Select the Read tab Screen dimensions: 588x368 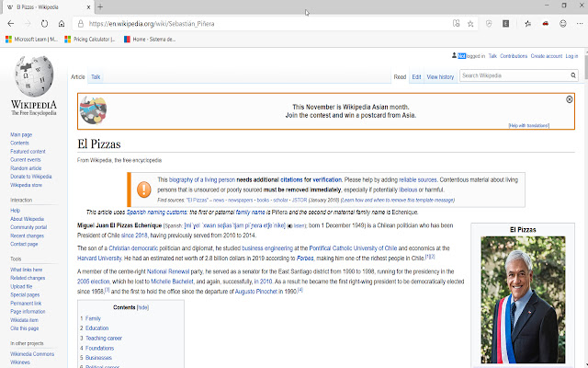point(400,77)
